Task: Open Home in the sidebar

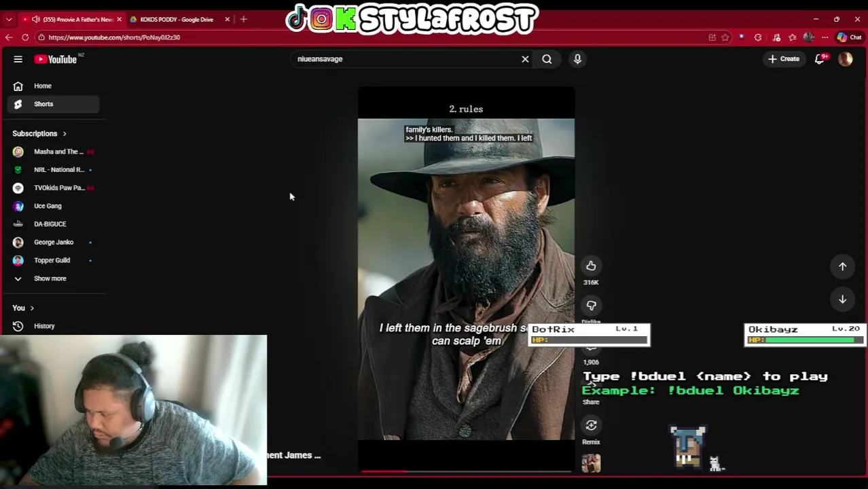Action: [x=54, y=86]
